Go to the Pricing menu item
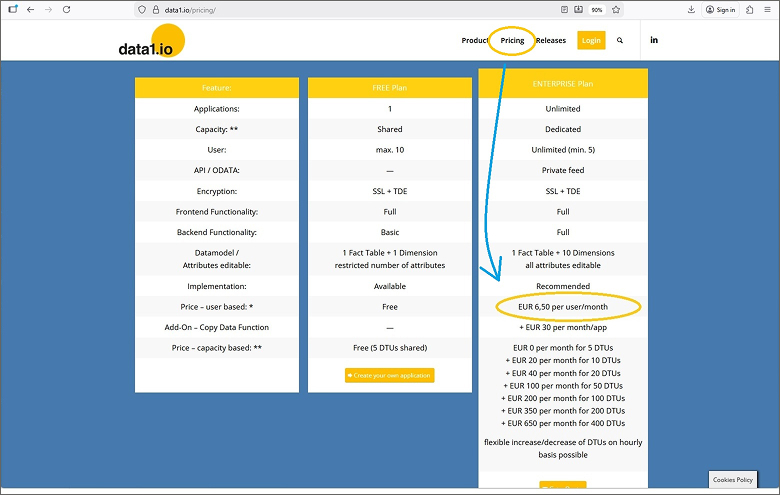The width and height of the screenshot is (780, 495). tap(512, 41)
